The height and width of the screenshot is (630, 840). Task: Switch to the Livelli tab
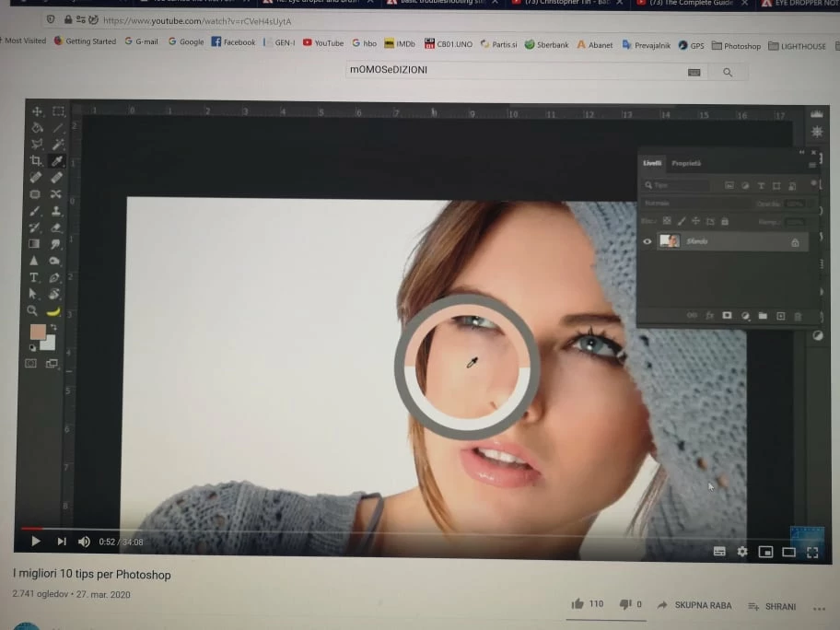pyautogui.click(x=652, y=163)
